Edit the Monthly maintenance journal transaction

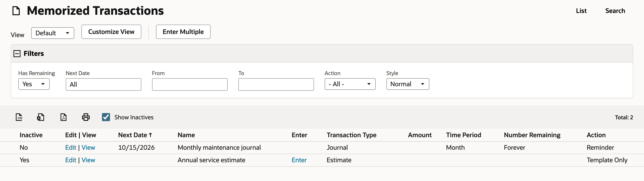(x=70, y=147)
